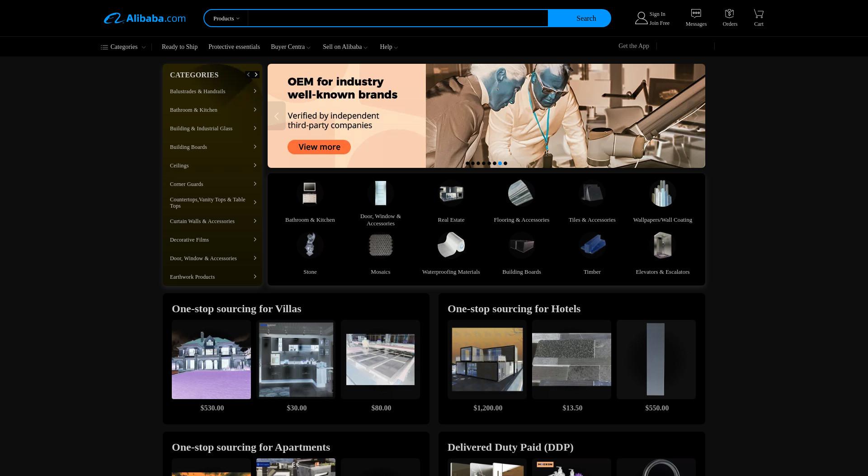Select the Elevators & Escalators icon
The image size is (868, 476).
coord(662,245)
